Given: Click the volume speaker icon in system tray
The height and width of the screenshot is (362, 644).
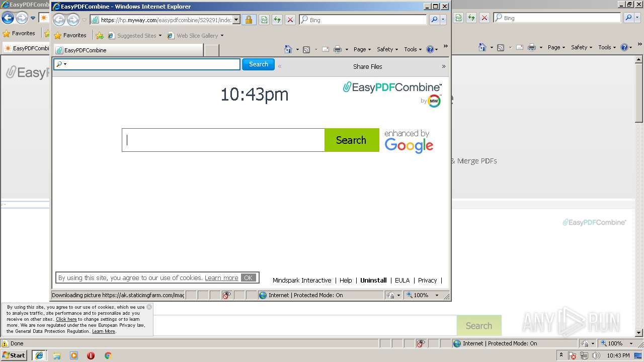Looking at the screenshot, I should 596,355.
